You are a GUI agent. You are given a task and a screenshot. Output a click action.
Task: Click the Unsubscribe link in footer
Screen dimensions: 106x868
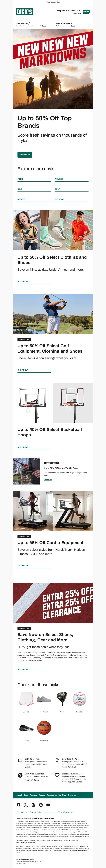[x=50, y=812]
